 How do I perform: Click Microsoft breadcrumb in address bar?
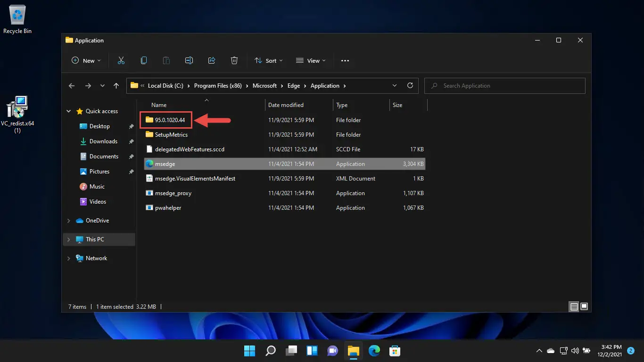[x=264, y=86]
